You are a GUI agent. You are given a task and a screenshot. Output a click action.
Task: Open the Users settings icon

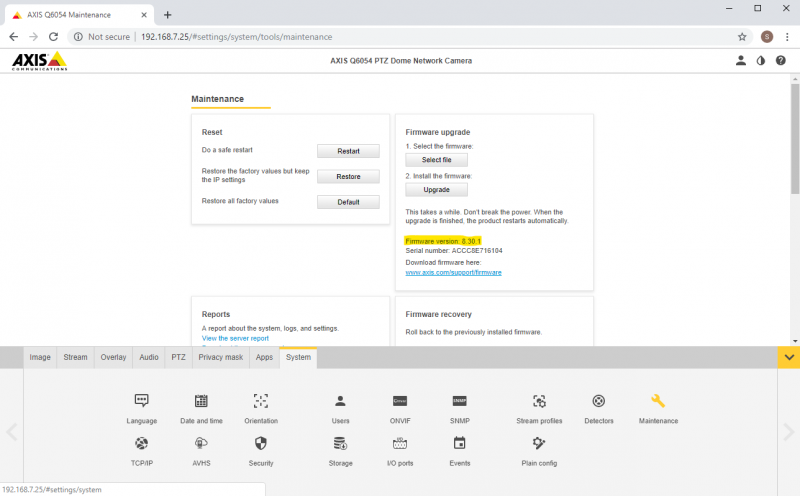click(x=340, y=401)
